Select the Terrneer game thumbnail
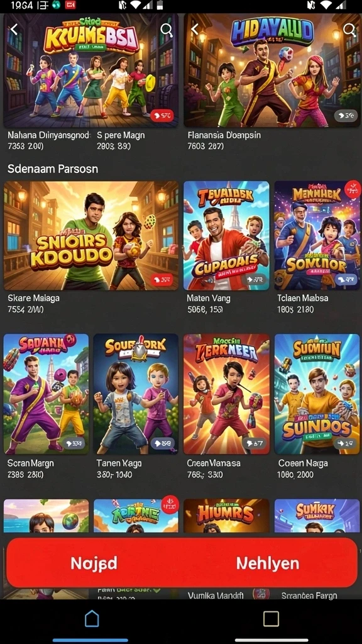The width and height of the screenshot is (362, 644). [226, 394]
